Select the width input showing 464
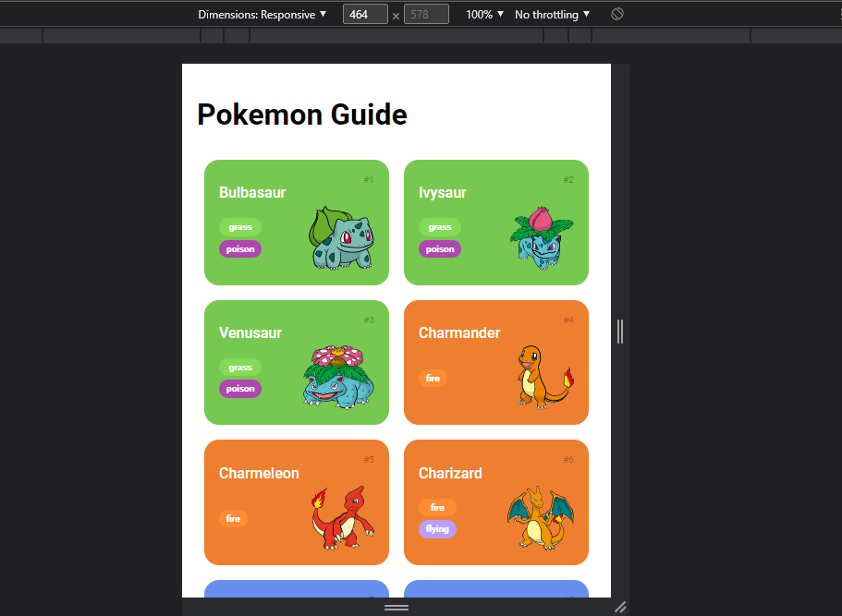 pos(364,14)
